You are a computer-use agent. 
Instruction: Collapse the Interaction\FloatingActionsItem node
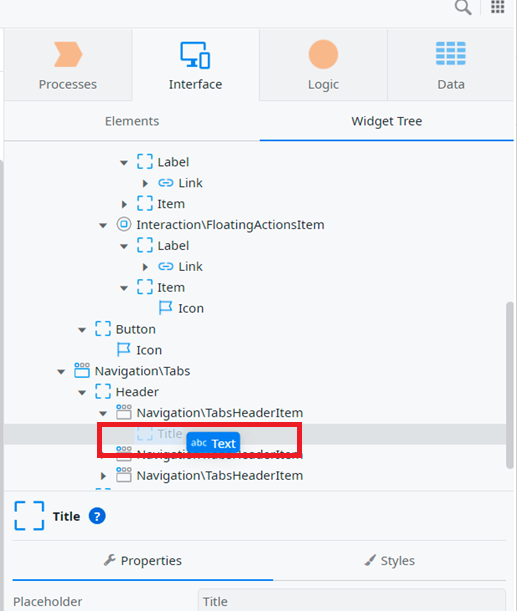[x=103, y=225]
